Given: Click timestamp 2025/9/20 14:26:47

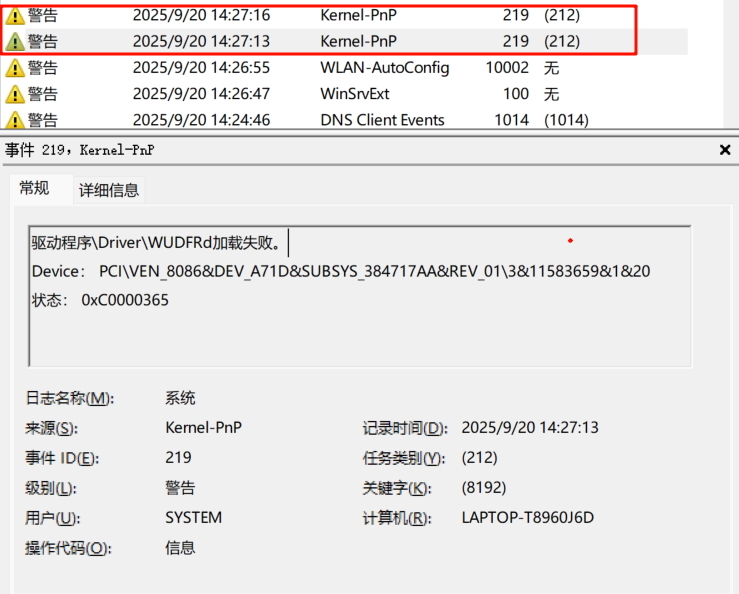Looking at the screenshot, I should (201, 94).
